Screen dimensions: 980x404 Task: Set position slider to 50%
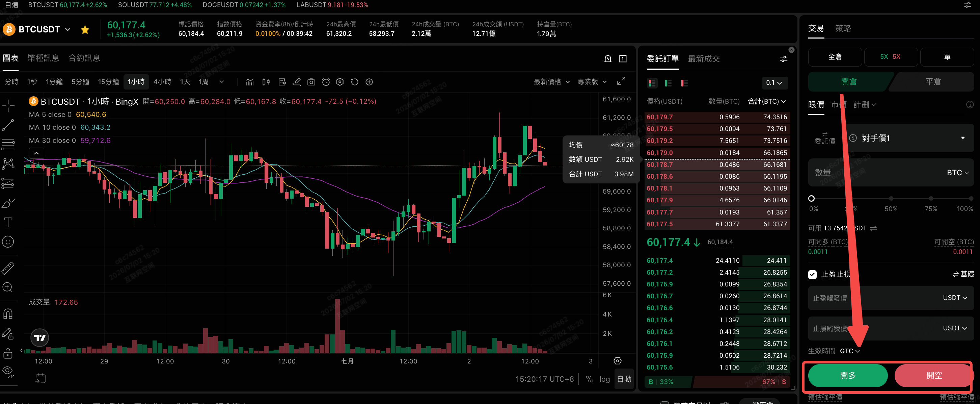point(891,198)
